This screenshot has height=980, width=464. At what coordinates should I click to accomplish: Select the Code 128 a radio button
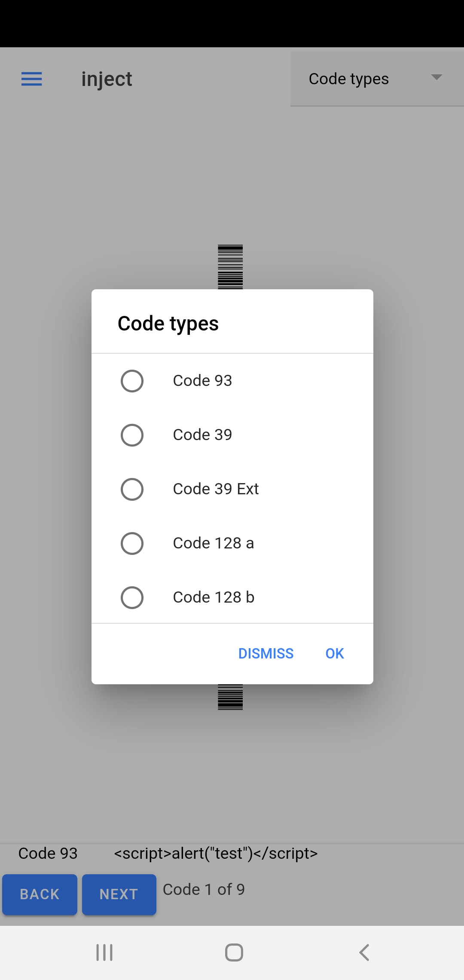[x=132, y=543]
